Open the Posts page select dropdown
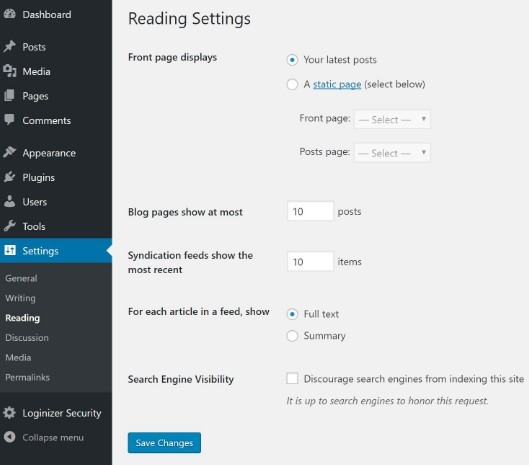Image resolution: width=529 pixels, height=465 pixels. pos(392,153)
